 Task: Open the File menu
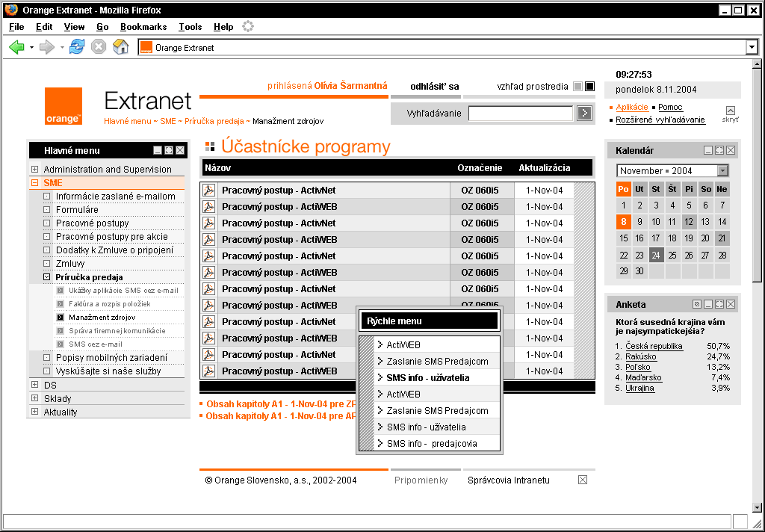click(16, 27)
